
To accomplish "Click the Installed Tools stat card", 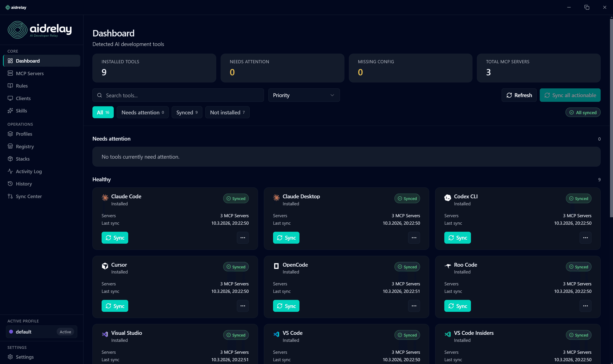I will point(154,68).
